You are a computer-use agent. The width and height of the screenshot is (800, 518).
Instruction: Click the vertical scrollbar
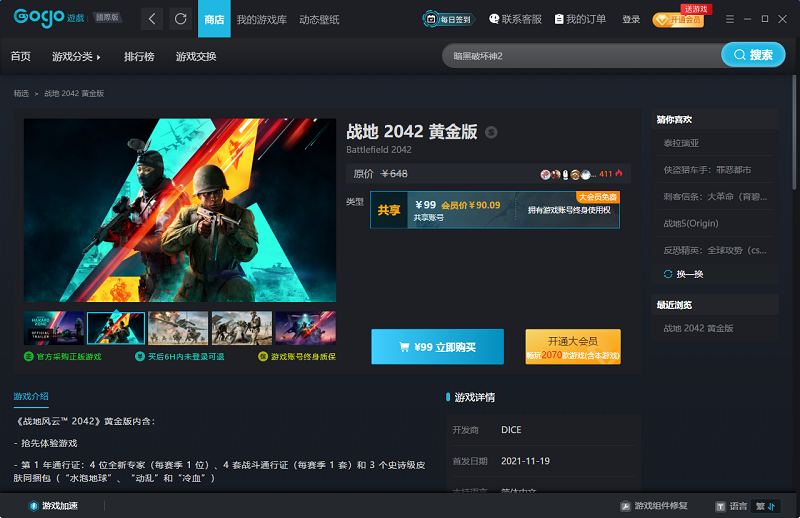tap(794, 132)
